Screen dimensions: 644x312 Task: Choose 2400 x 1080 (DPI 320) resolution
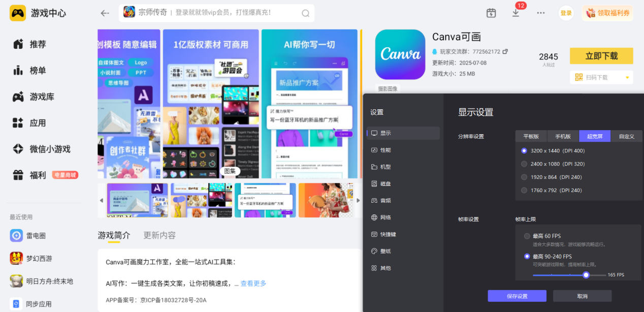[x=553, y=164]
